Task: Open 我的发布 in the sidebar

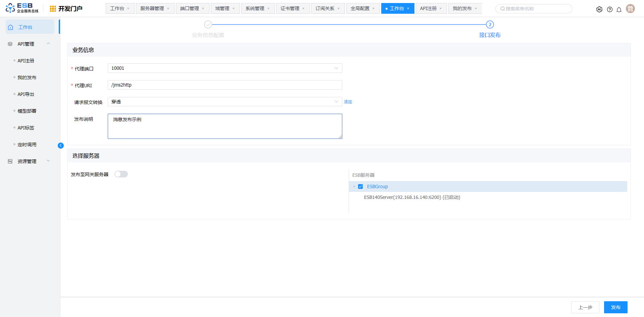Action: pyautogui.click(x=27, y=77)
